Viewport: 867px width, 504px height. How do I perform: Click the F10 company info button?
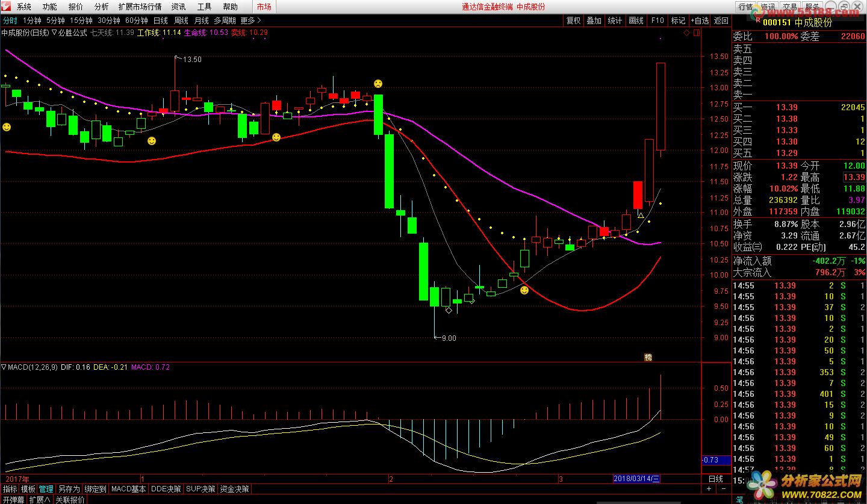[657, 20]
